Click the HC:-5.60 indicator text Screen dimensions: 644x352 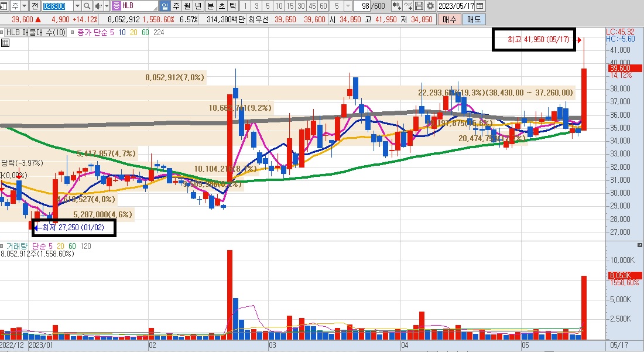(620, 39)
